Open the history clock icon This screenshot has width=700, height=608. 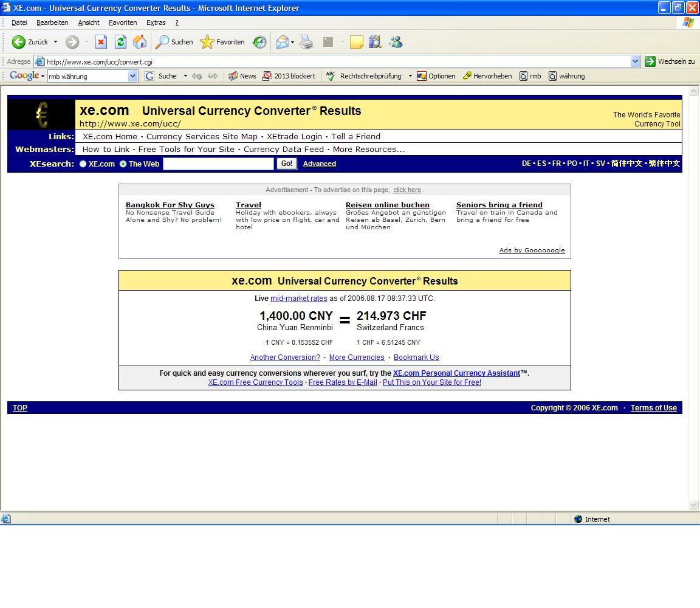point(259,42)
